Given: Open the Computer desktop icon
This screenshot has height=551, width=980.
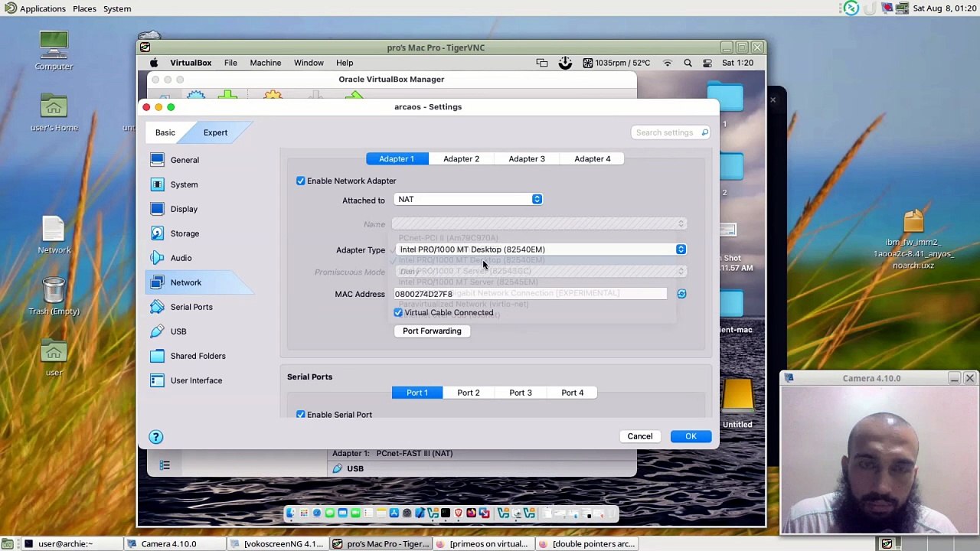Looking at the screenshot, I should 54,51.
